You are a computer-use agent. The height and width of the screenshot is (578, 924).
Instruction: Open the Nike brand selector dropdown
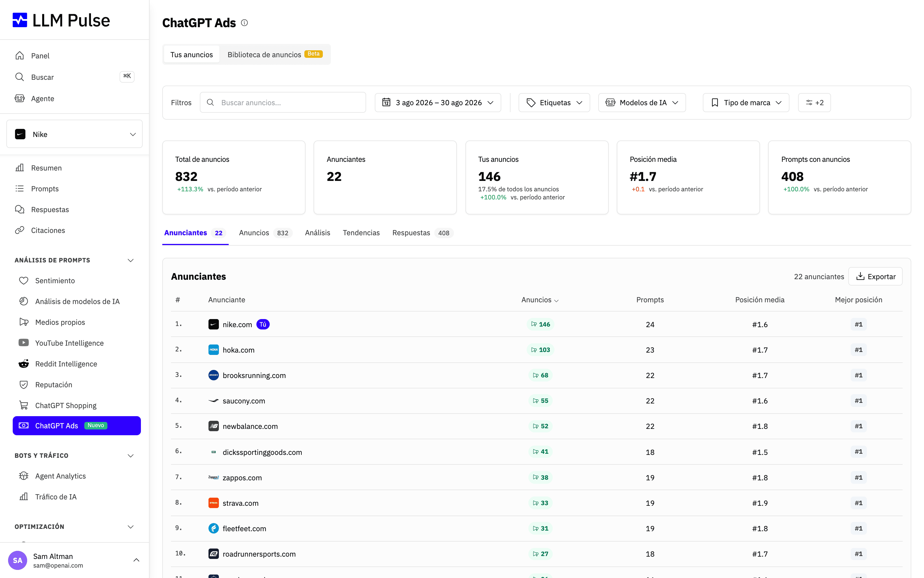pos(74,134)
